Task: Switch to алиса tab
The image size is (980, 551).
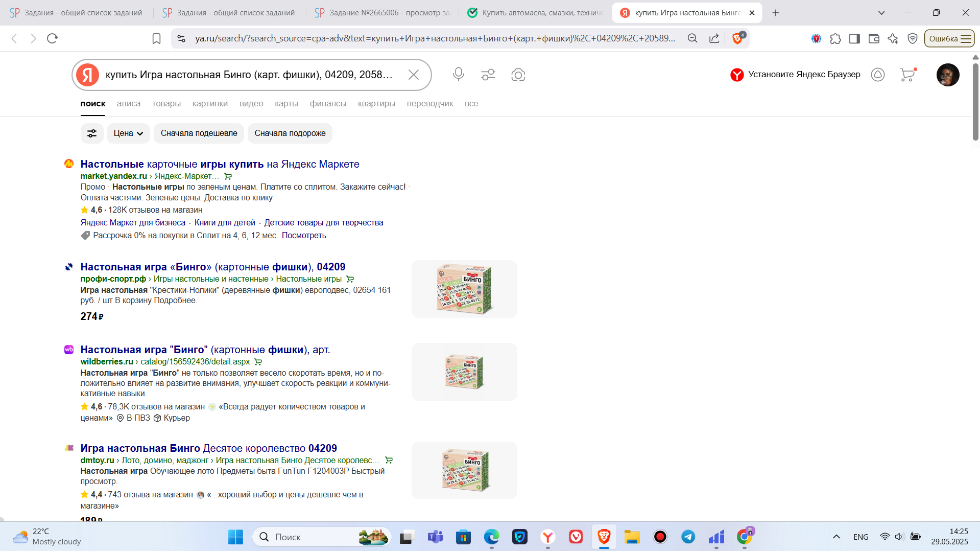Action: click(129, 104)
